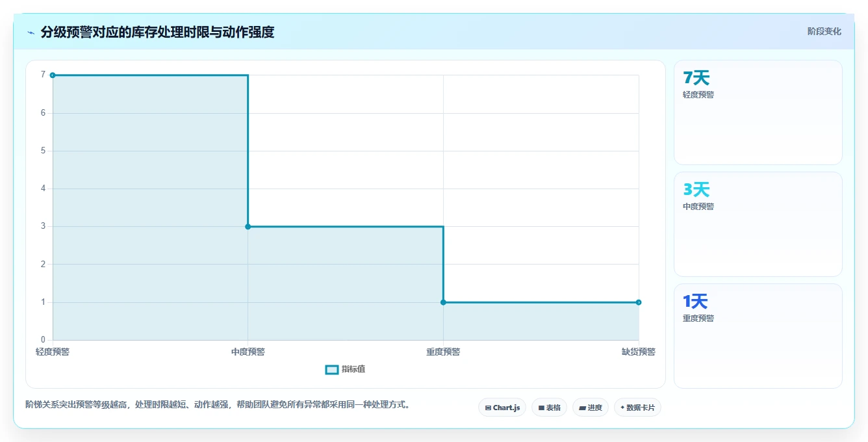Click the 1天 value text
This screenshot has width=868, height=442.
[695, 302]
